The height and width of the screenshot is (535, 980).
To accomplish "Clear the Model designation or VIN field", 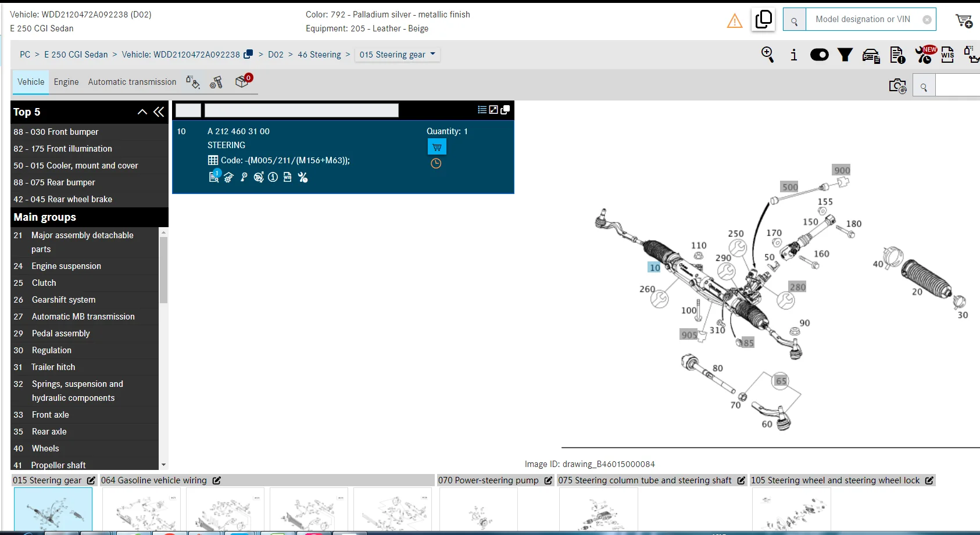I will [927, 20].
